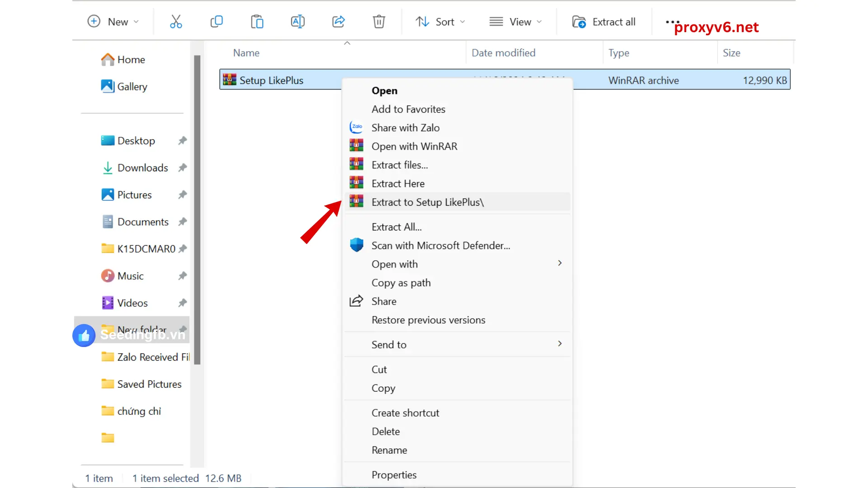
Task: Select Extract to Setup LikePlus folder
Action: click(x=427, y=202)
